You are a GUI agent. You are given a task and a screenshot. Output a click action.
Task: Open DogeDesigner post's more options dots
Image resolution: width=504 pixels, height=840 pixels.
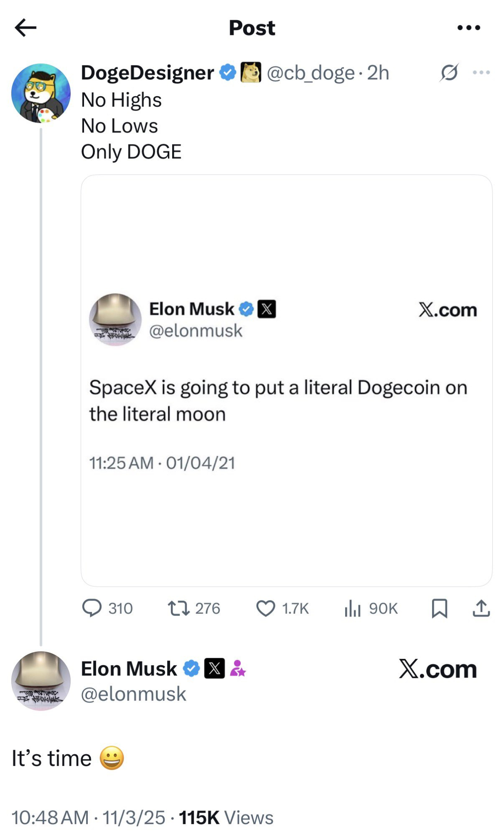tap(481, 73)
